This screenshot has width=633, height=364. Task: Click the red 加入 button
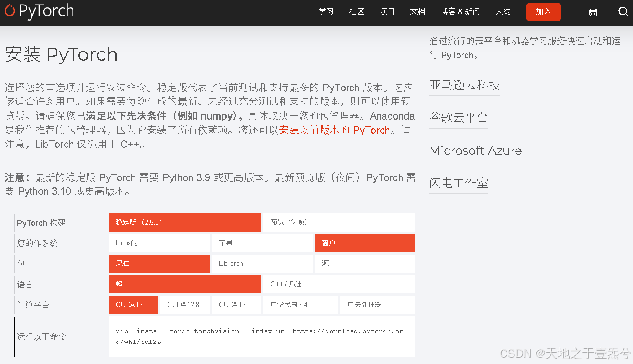pyautogui.click(x=544, y=12)
